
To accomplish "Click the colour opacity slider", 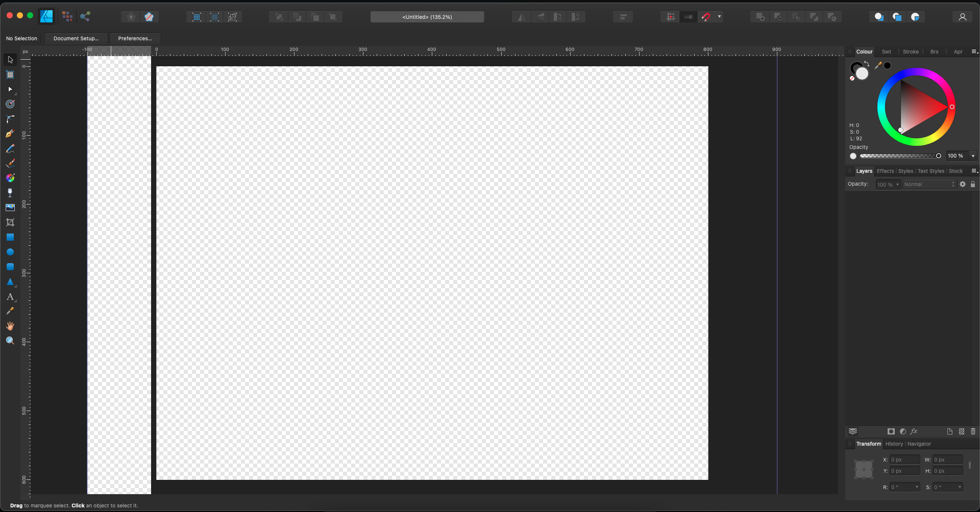I will (899, 156).
